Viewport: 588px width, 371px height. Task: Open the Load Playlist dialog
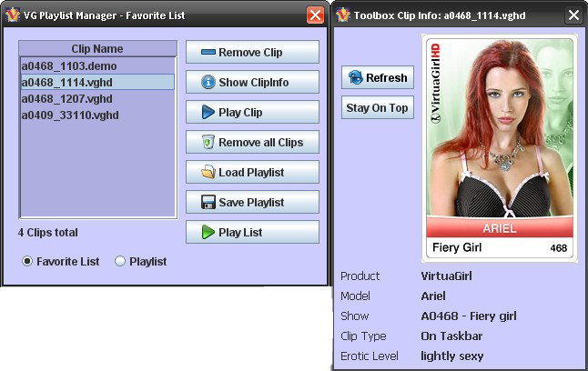tap(252, 173)
